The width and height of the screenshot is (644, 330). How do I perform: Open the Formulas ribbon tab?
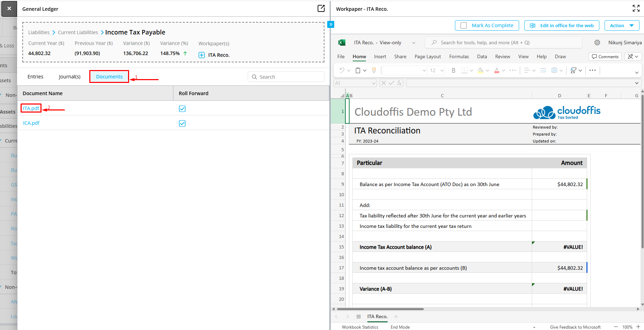click(x=459, y=56)
